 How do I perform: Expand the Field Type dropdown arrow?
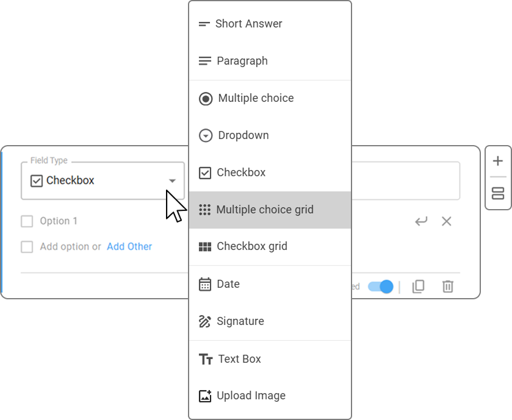pos(172,180)
